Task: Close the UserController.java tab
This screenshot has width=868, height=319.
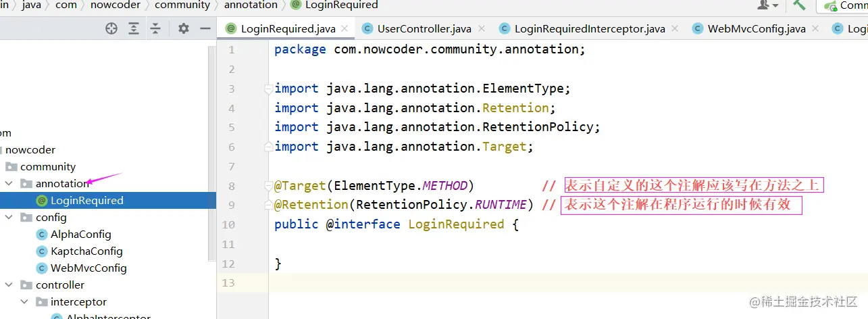Action: (x=481, y=28)
